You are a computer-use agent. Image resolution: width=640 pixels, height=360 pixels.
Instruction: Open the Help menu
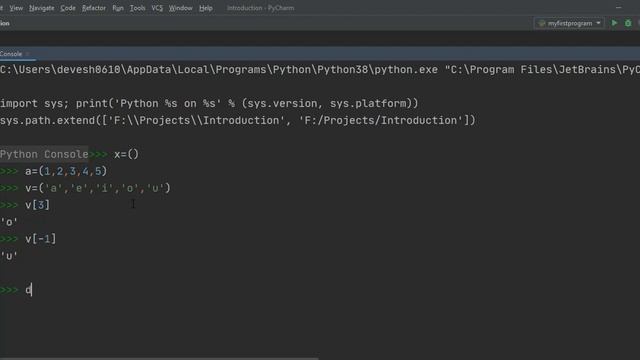coord(206,8)
